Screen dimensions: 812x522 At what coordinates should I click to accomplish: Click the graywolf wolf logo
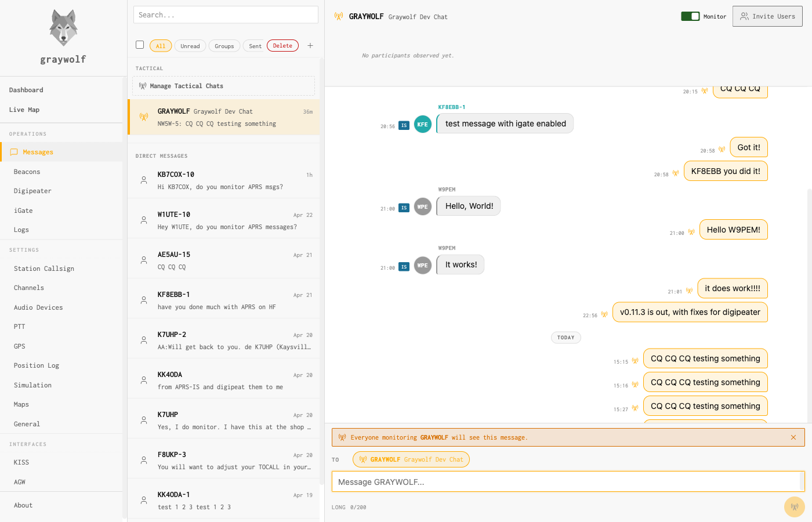[x=63, y=28]
